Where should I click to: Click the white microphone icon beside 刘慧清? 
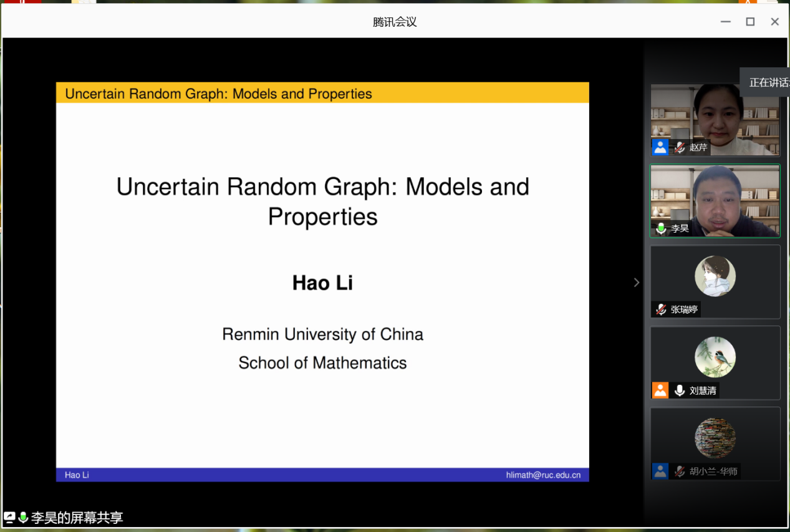[680, 390]
